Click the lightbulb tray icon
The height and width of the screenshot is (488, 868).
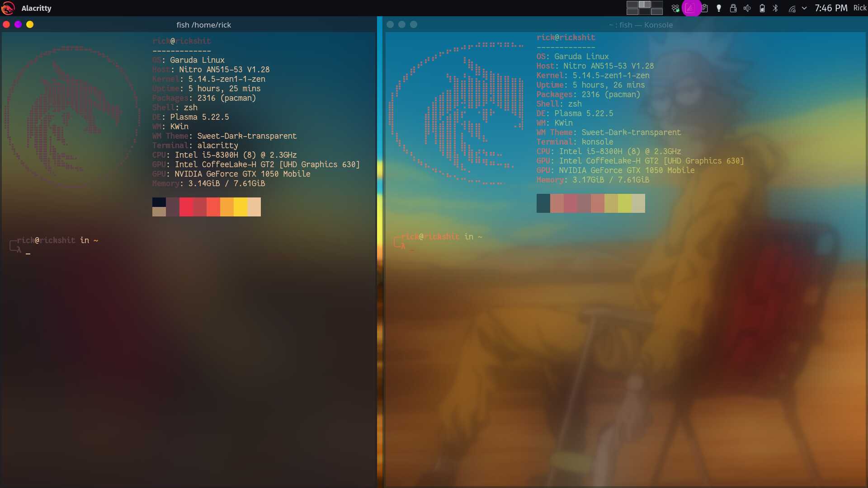click(719, 8)
